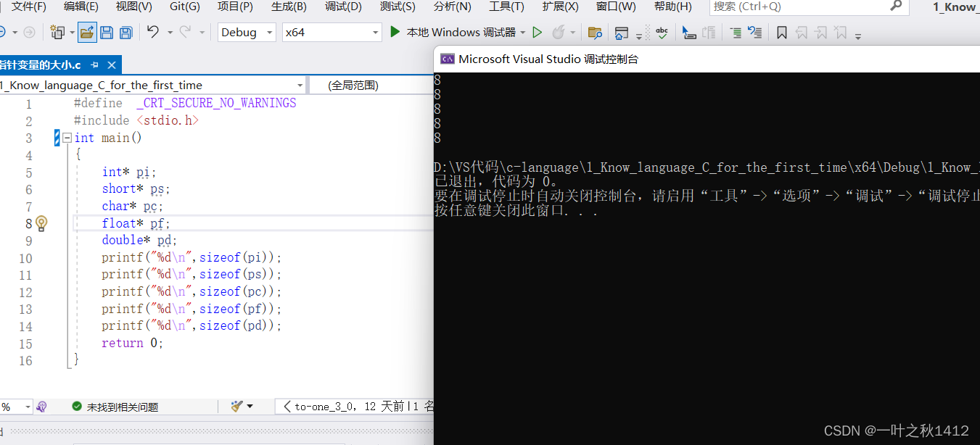Click the search magnifier icon in search box
The height and width of the screenshot is (445, 980).
click(896, 7)
